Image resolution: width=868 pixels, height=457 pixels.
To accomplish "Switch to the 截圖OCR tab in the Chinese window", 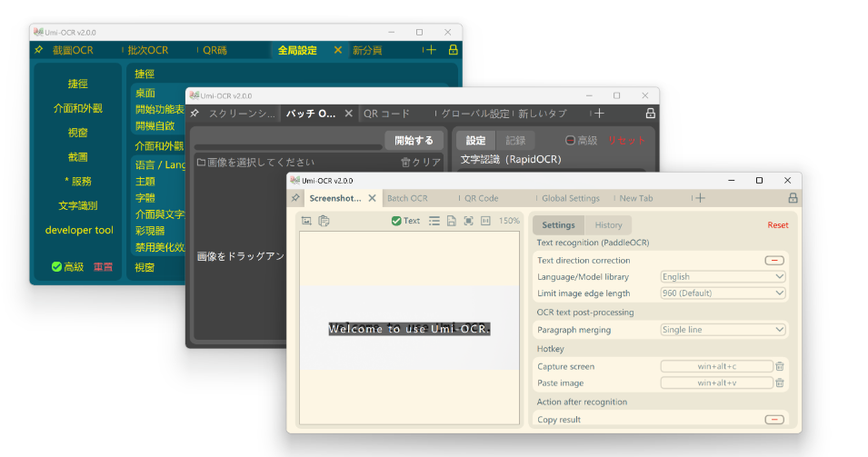I will coord(73,50).
